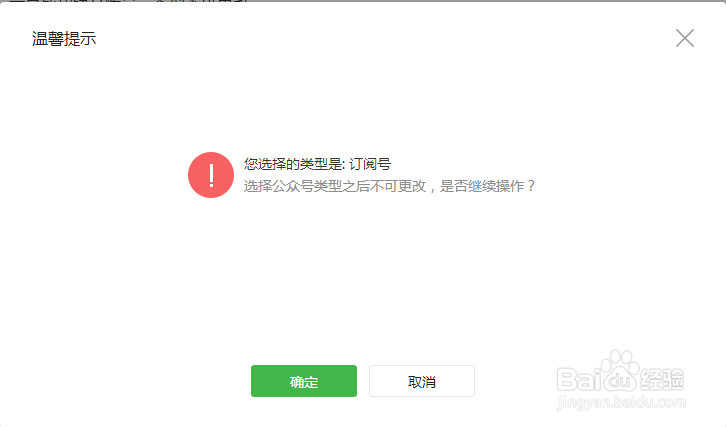
Task: Cancel the operation via 取消 button
Action: click(422, 381)
